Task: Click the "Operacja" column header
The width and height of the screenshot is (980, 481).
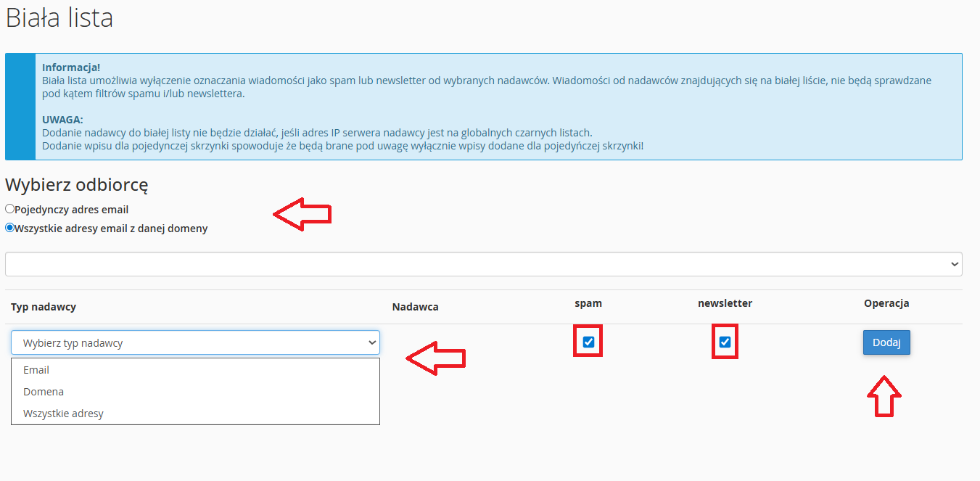Action: [886, 303]
